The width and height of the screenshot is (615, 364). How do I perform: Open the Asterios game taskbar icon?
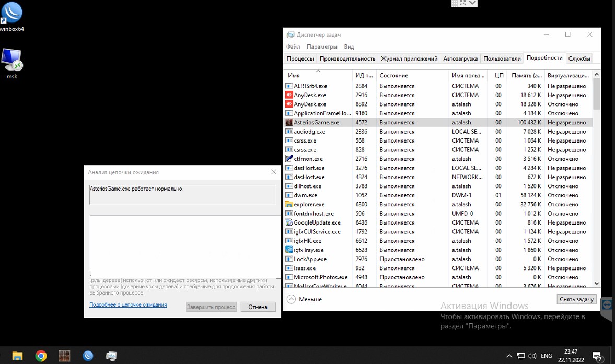coord(64,355)
